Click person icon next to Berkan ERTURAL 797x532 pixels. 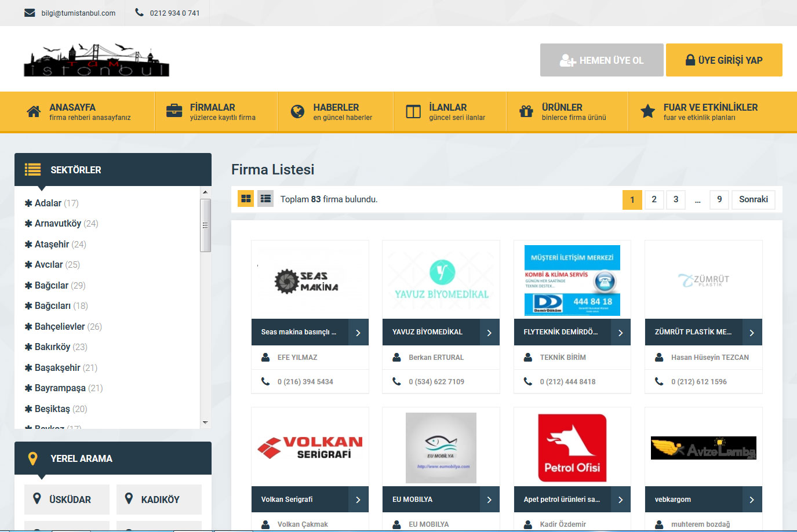[396, 358]
